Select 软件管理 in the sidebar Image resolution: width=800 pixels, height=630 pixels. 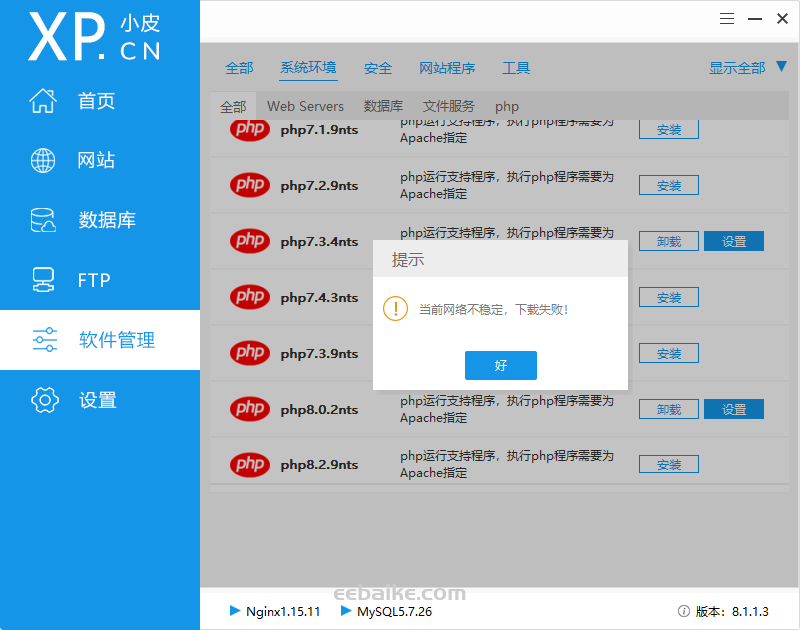tap(100, 340)
